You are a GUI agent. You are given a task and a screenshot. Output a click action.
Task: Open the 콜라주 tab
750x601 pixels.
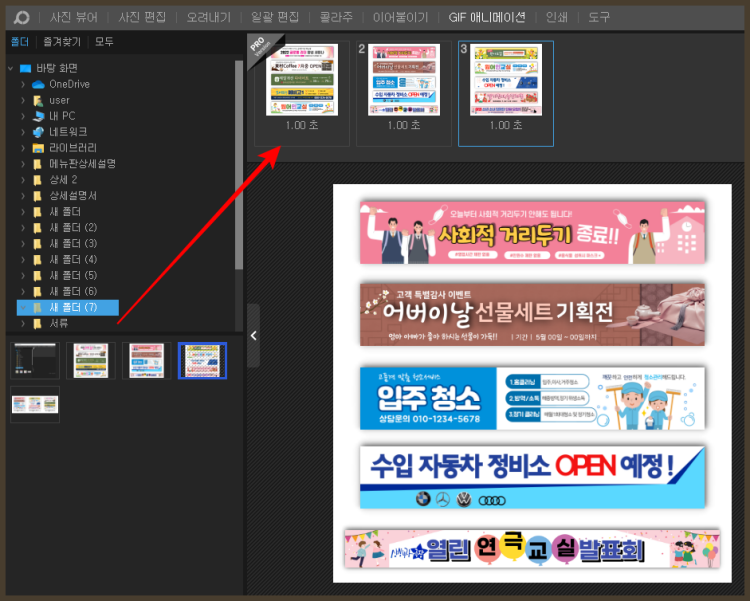tap(336, 18)
